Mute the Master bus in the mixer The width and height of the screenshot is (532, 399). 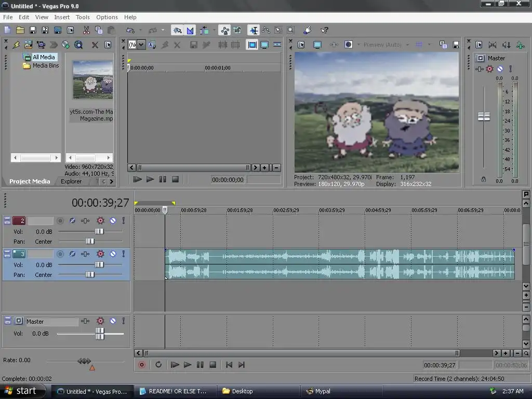point(500,69)
